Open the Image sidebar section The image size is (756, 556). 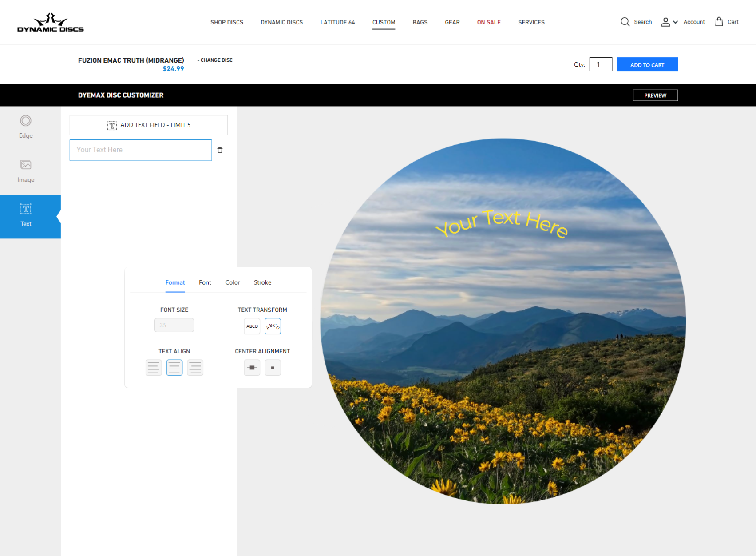pyautogui.click(x=26, y=171)
